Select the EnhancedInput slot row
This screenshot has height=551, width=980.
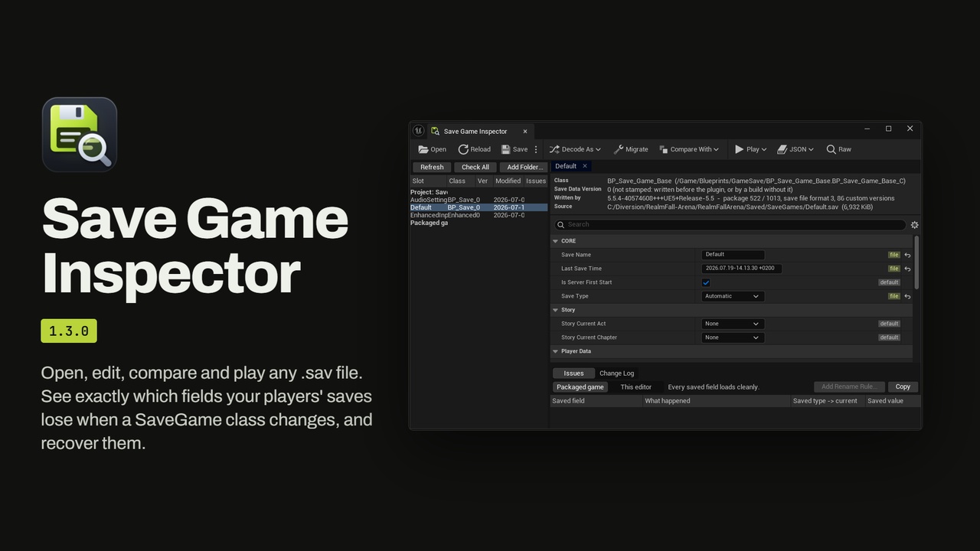(x=479, y=215)
